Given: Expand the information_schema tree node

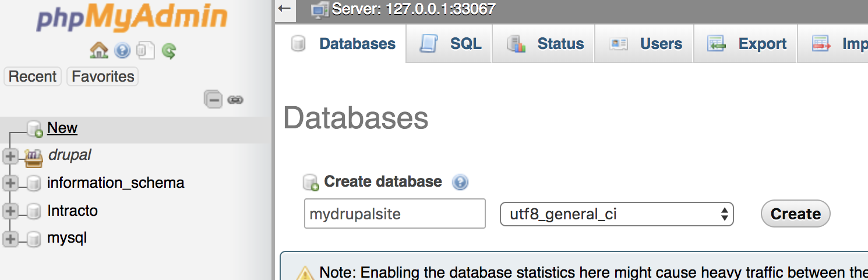Looking at the screenshot, I should click(10, 183).
